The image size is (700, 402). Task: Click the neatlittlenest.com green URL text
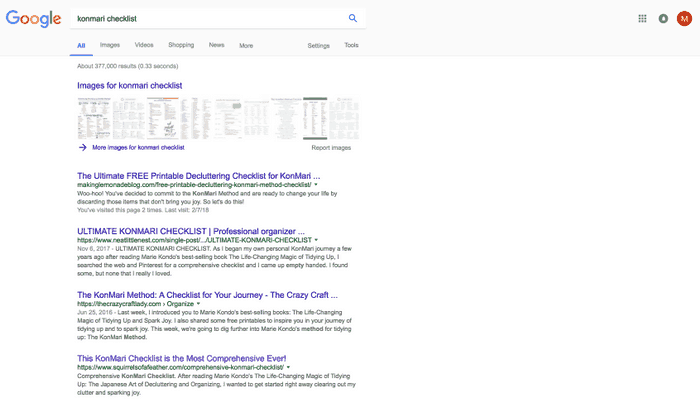point(195,240)
